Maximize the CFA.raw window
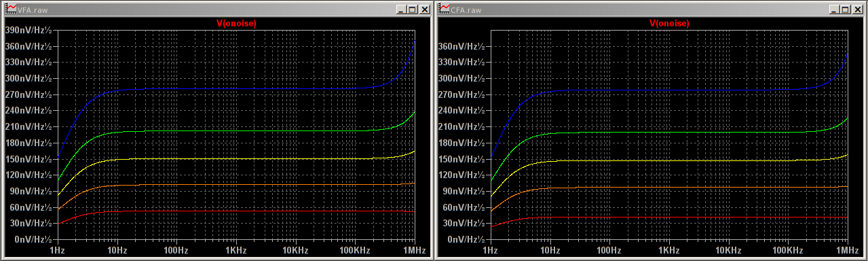 point(846,10)
